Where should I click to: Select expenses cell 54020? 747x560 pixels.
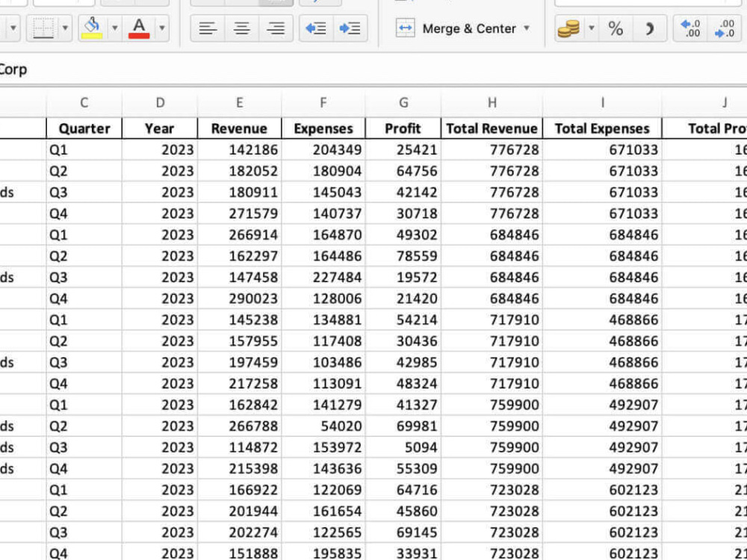tap(323, 426)
